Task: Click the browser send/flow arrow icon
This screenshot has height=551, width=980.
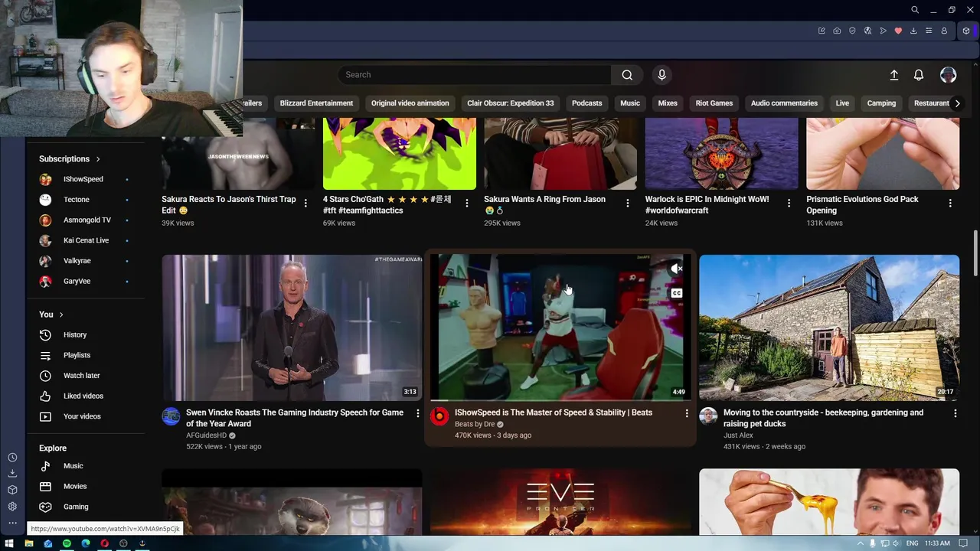Action: (x=883, y=31)
